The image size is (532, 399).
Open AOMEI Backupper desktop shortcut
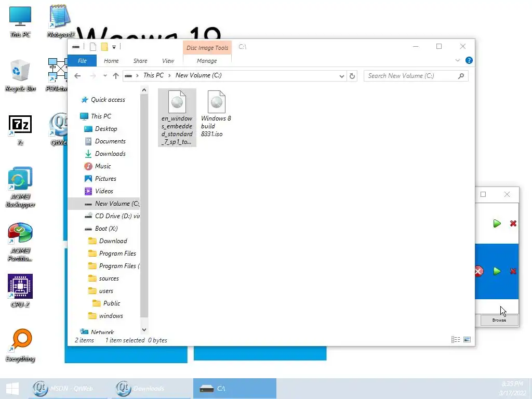tap(20, 187)
